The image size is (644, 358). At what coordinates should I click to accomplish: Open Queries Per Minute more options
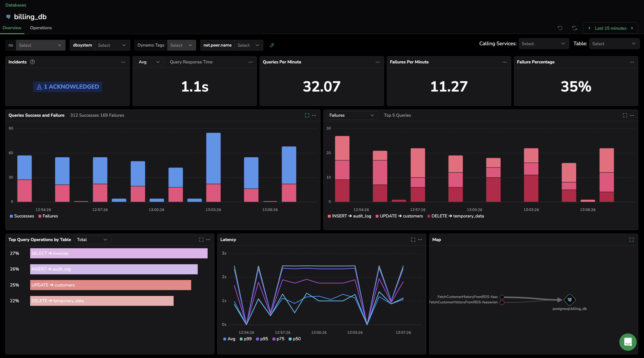(377, 62)
